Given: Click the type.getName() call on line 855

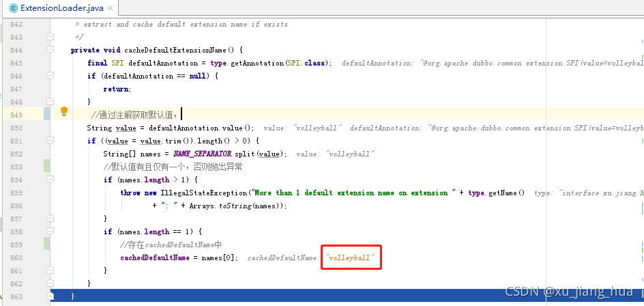Looking at the screenshot, I should tap(497, 193).
